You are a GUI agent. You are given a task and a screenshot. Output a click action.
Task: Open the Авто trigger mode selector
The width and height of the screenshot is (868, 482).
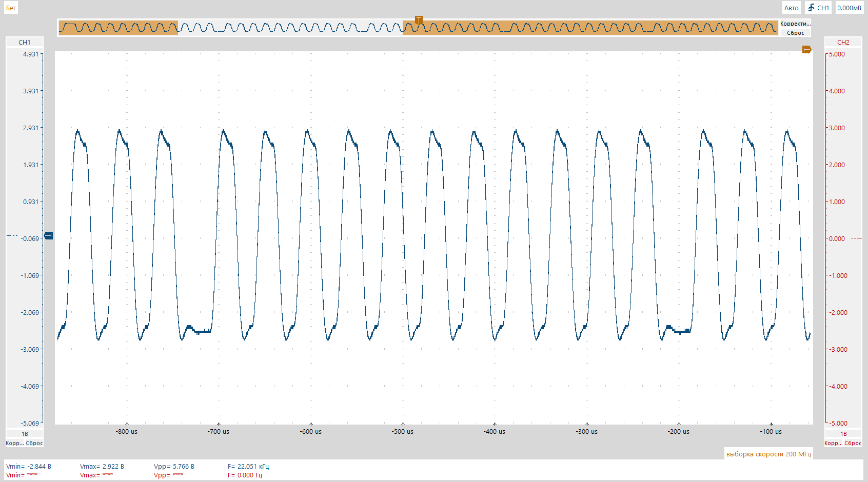click(x=791, y=8)
